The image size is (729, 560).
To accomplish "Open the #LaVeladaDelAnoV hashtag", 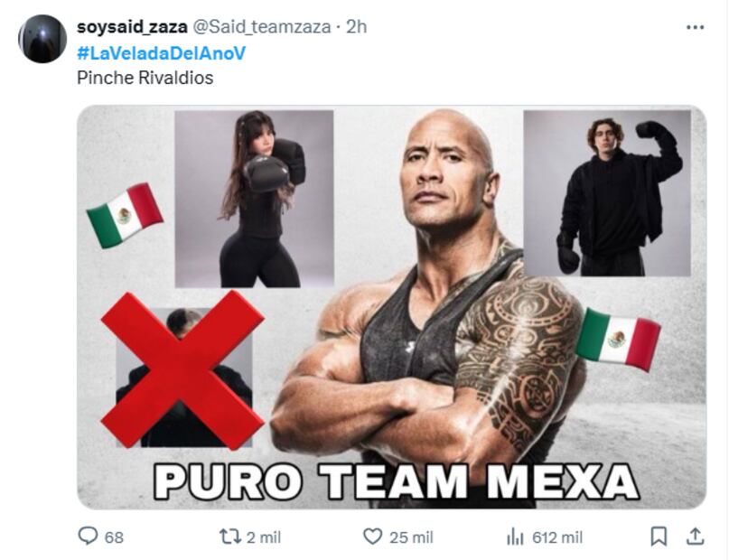I will [x=161, y=53].
